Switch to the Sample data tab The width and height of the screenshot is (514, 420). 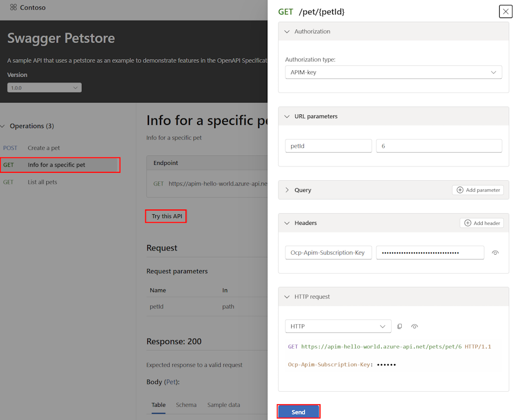click(x=223, y=405)
